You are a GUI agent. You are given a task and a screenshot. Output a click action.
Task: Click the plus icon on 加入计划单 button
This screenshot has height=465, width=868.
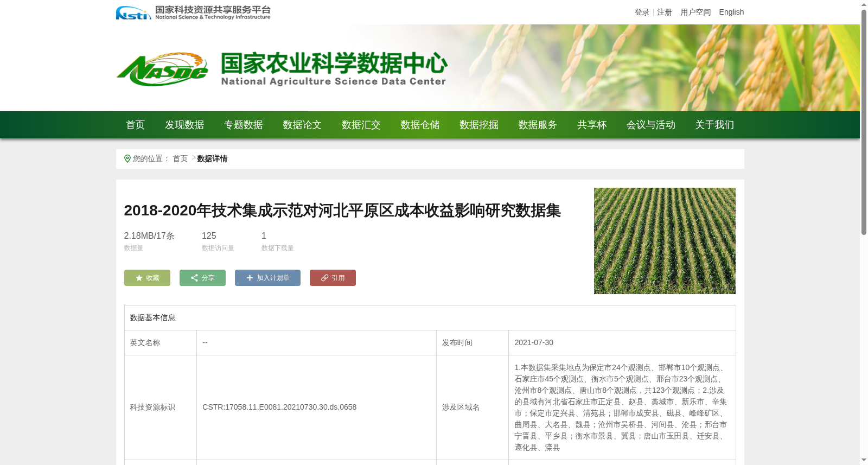click(x=250, y=278)
